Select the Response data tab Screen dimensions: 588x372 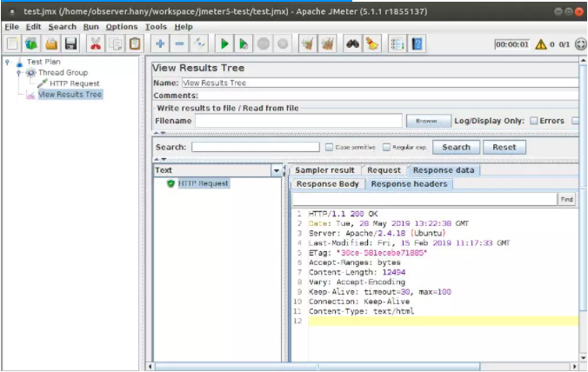click(444, 170)
